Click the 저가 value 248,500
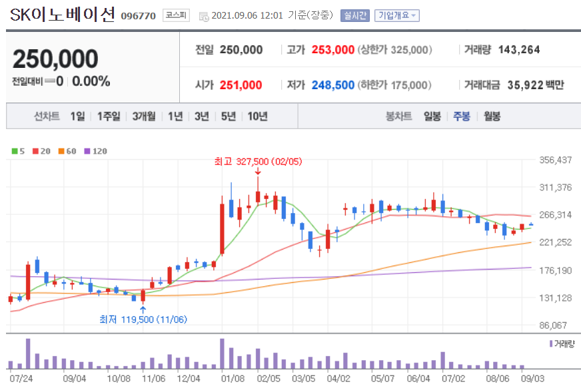 [332, 85]
